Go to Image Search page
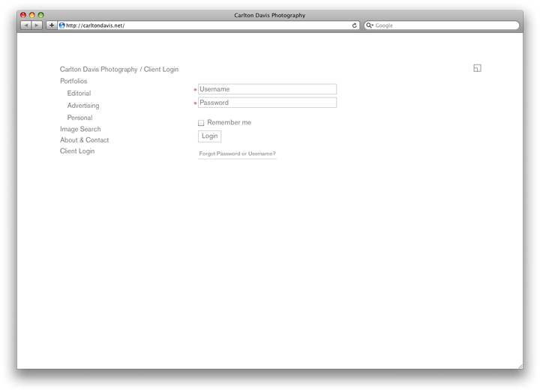540x392 pixels. tap(80, 129)
